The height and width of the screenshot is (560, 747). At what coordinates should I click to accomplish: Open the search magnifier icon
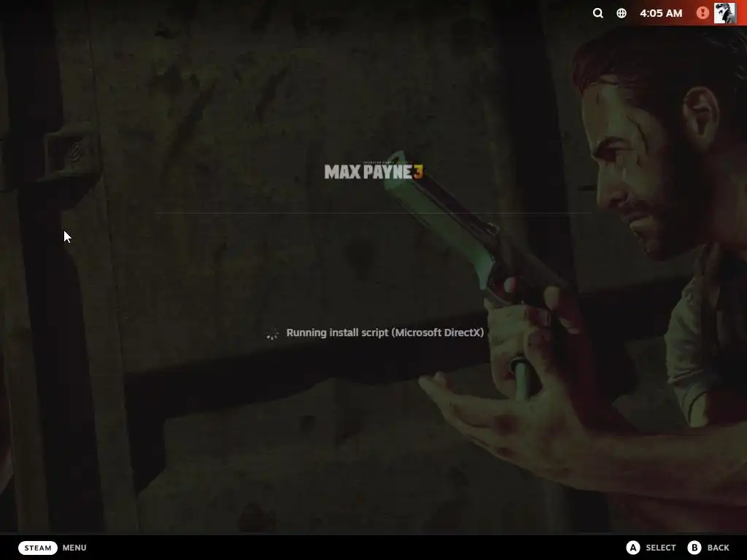[598, 13]
